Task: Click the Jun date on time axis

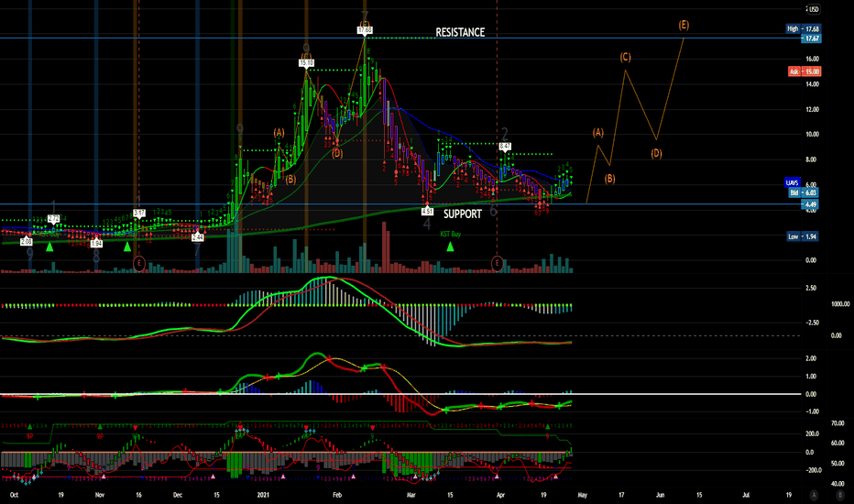Action: 660,495
